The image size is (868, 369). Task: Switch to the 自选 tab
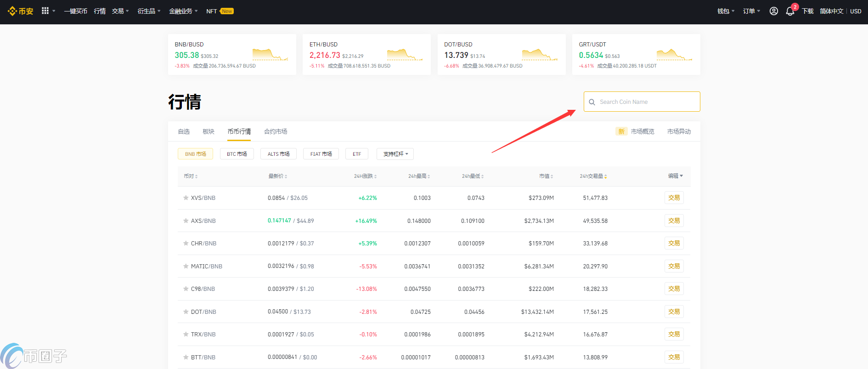pyautogui.click(x=184, y=131)
